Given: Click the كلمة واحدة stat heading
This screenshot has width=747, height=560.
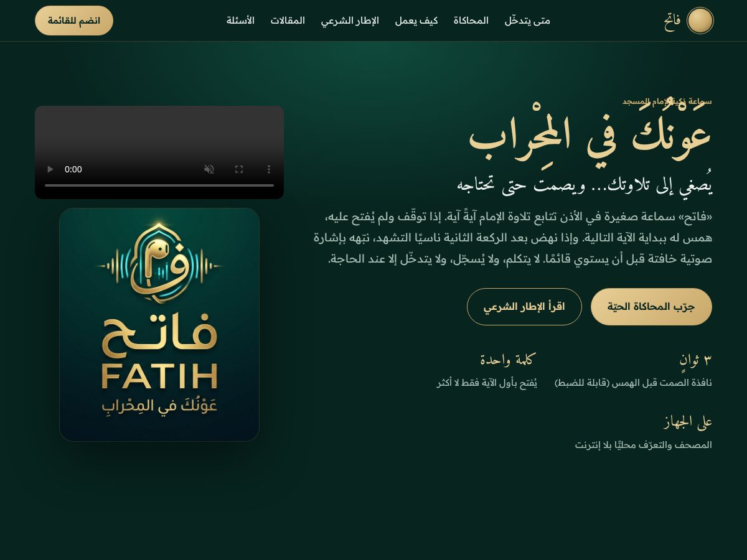Looking at the screenshot, I should pyautogui.click(x=508, y=360).
